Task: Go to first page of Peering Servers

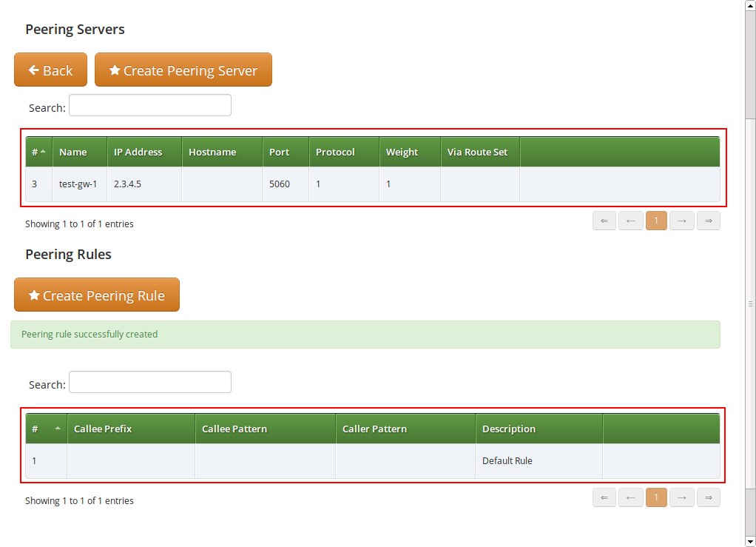Action: tap(604, 221)
